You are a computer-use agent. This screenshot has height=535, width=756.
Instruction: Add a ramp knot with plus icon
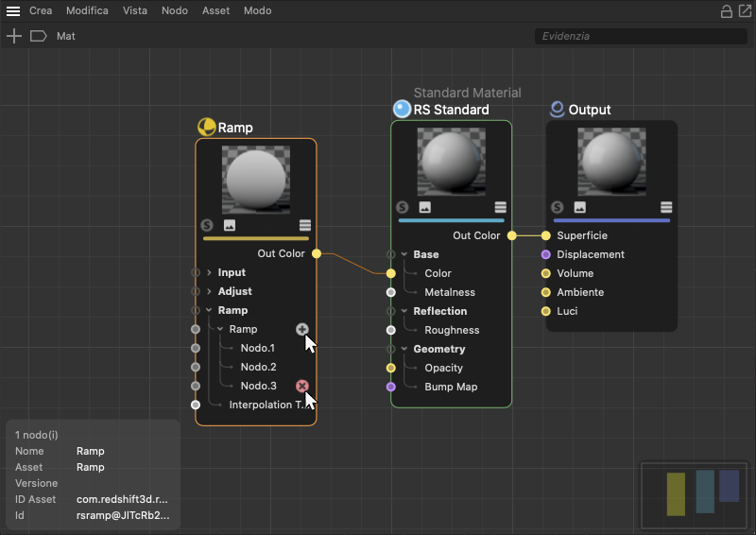click(x=301, y=329)
